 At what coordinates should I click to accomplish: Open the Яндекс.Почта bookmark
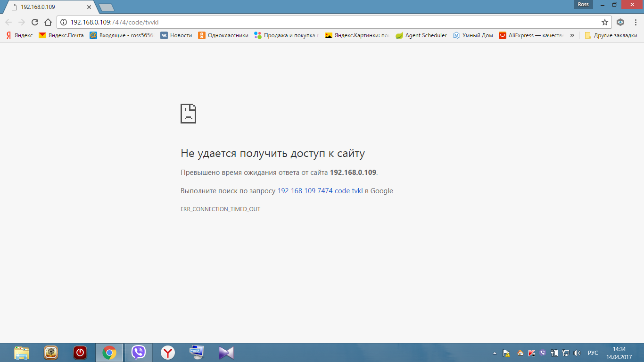coord(61,35)
